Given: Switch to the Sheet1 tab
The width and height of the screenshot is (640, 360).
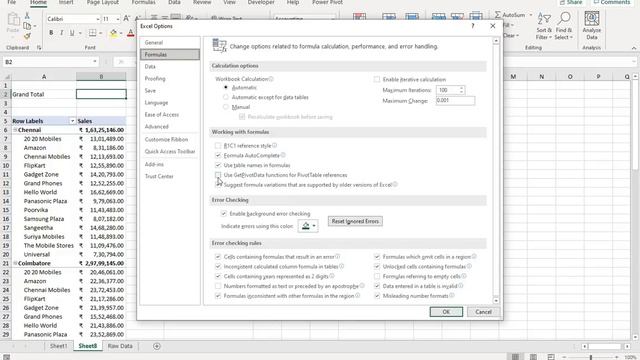Looking at the screenshot, I should [x=58, y=346].
